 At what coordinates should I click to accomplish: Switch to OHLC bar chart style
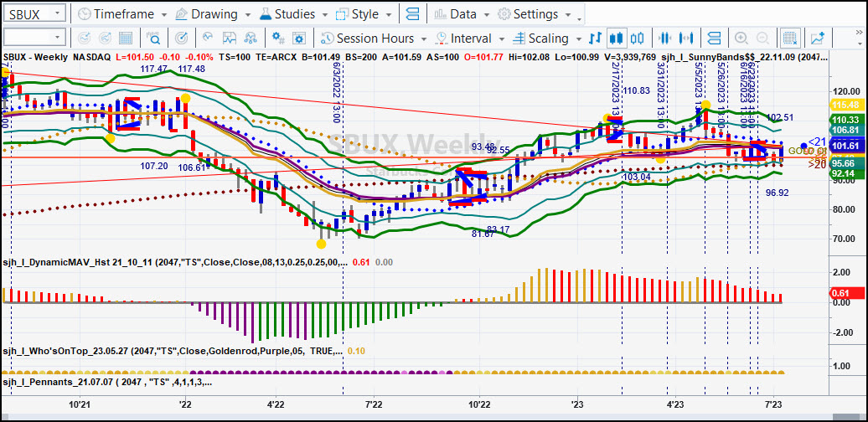click(596, 39)
